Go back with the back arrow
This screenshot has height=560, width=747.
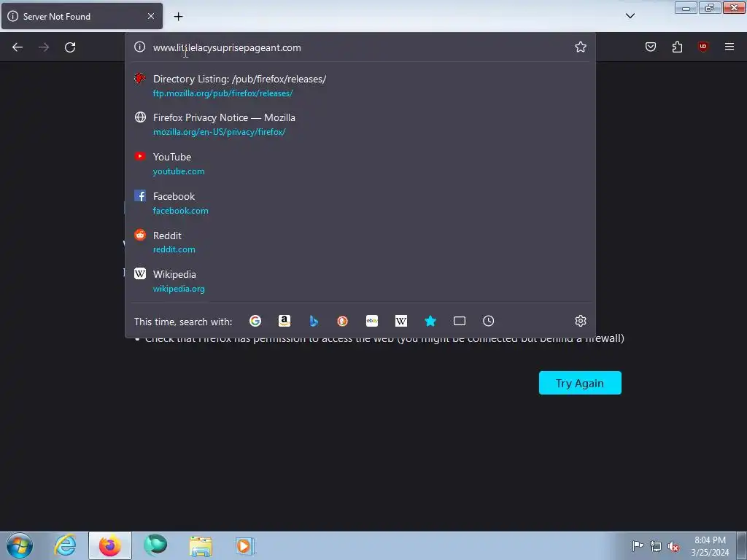18,47
